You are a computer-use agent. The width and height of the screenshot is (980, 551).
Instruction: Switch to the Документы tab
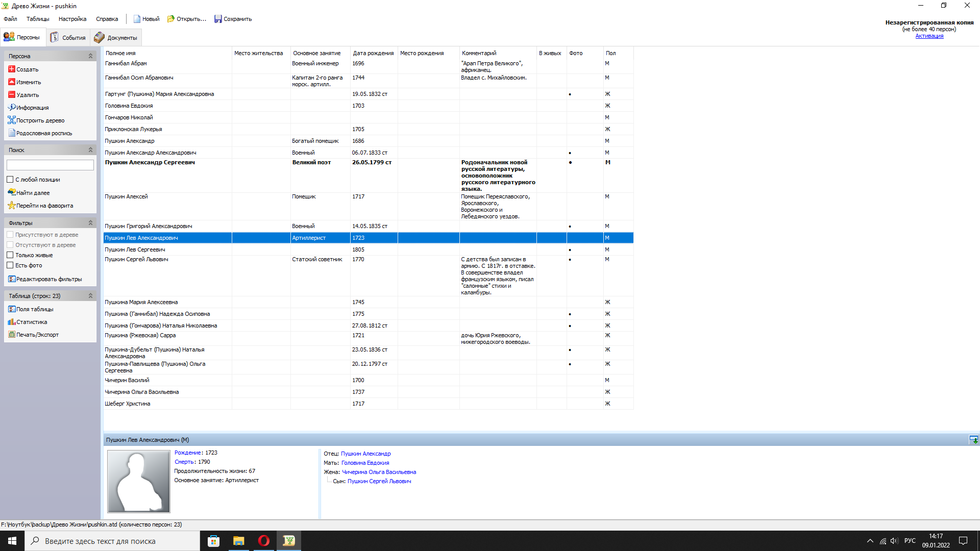coord(115,37)
